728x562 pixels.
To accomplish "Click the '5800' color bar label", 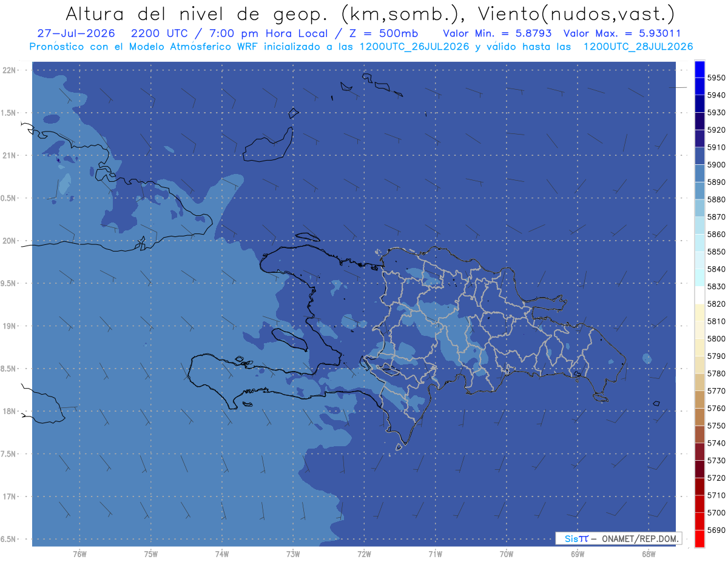I will 716,338.
